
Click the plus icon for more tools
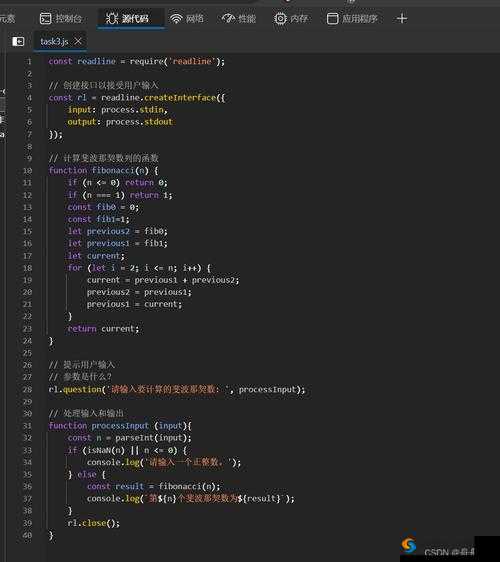(x=402, y=18)
